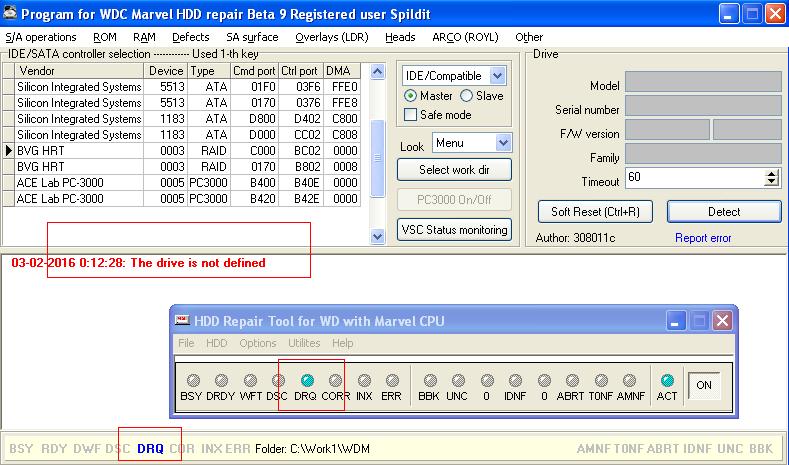This screenshot has height=465, width=789.
Task: Click the INX status LED indicator
Action: point(364,380)
